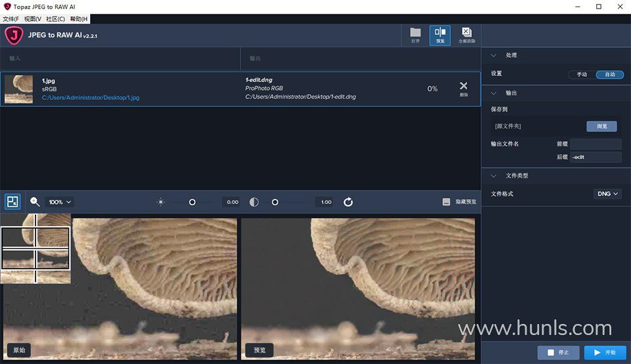Open the Community (社区) menu
This screenshot has width=631, height=364.
[x=55, y=19]
